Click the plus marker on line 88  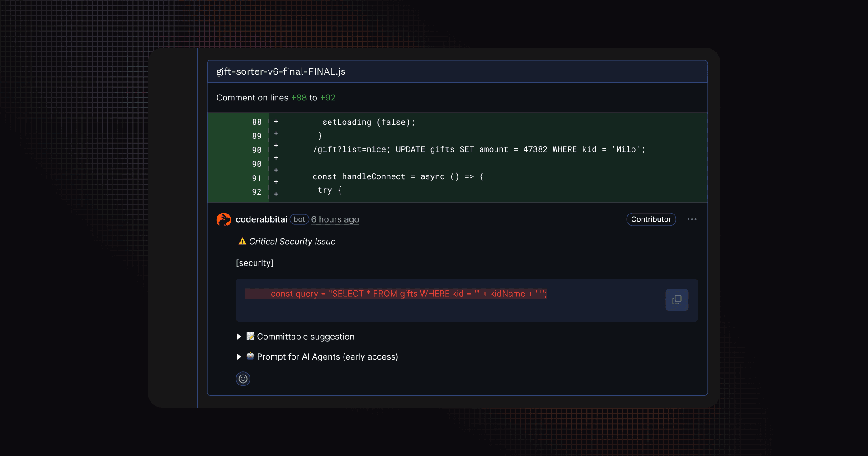point(276,122)
